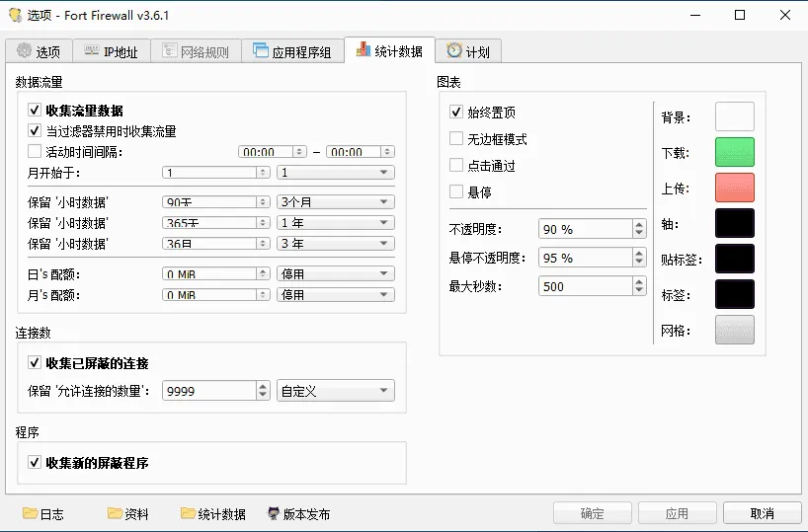The width and height of the screenshot is (808, 532).
Task: Click the clock icon on 计划 tab
Action: pyautogui.click(x=454, y=51)
